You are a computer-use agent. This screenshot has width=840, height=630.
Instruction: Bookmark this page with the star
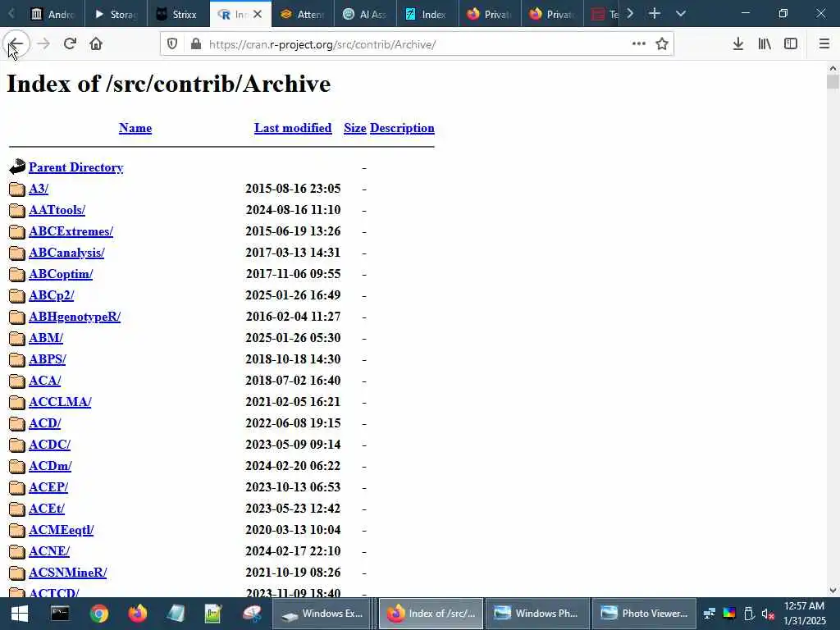click(x=662, y=44)
